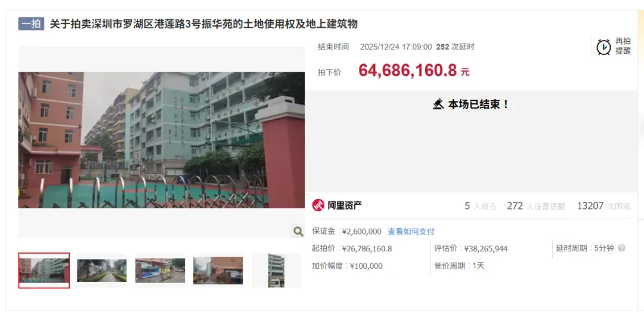Select the third thumbnail with gate view
Image resolution: width=644 pixels, height=323 pixels.
[160, 270]
